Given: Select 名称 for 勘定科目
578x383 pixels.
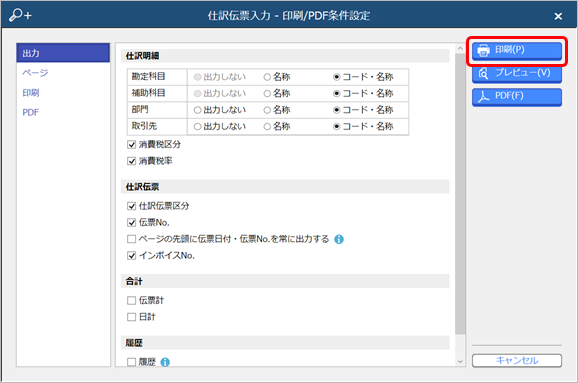Looking at the screenshot, I should coord(277,77).
